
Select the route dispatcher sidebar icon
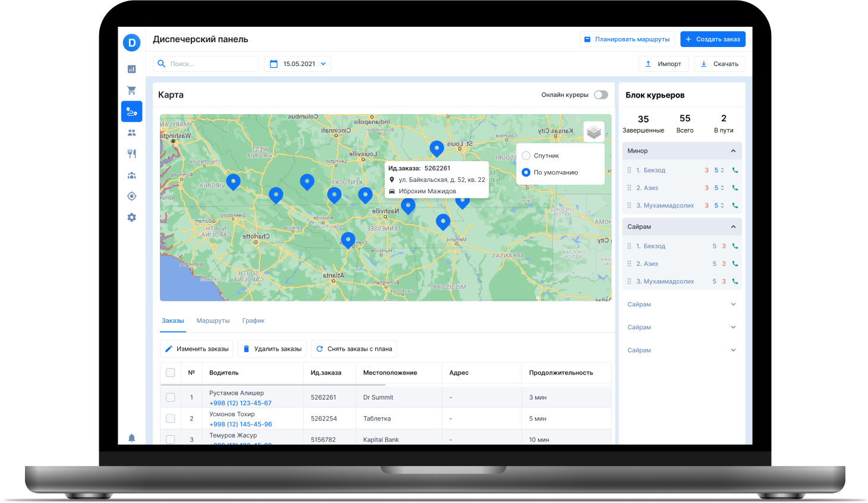pos(131,112)
